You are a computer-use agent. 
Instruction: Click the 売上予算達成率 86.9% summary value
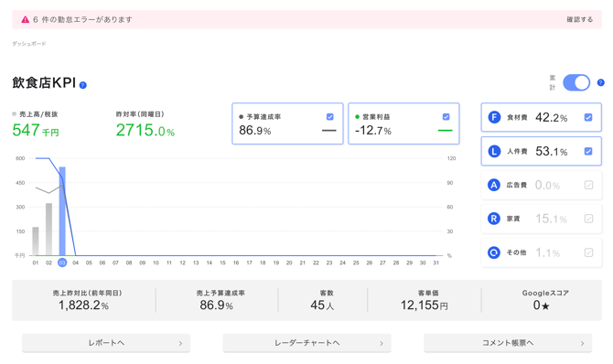coord(216,305)
